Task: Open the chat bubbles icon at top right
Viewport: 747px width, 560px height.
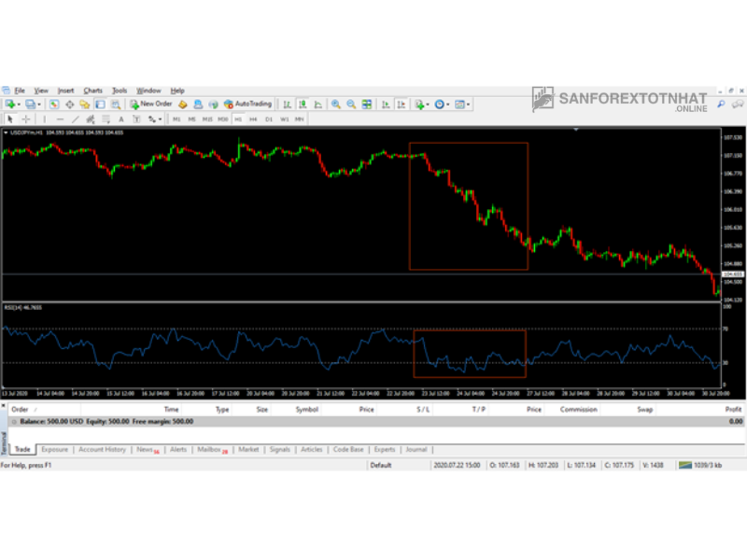Action: [738, 104]
